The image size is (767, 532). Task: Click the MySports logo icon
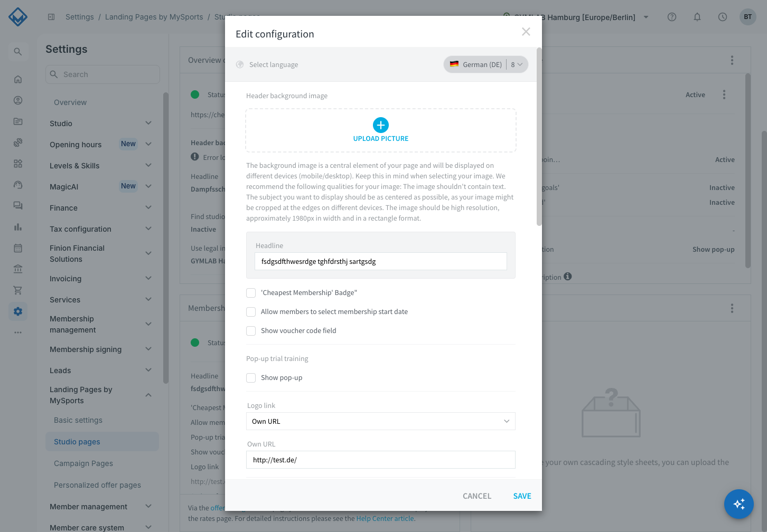pos(18,17)
